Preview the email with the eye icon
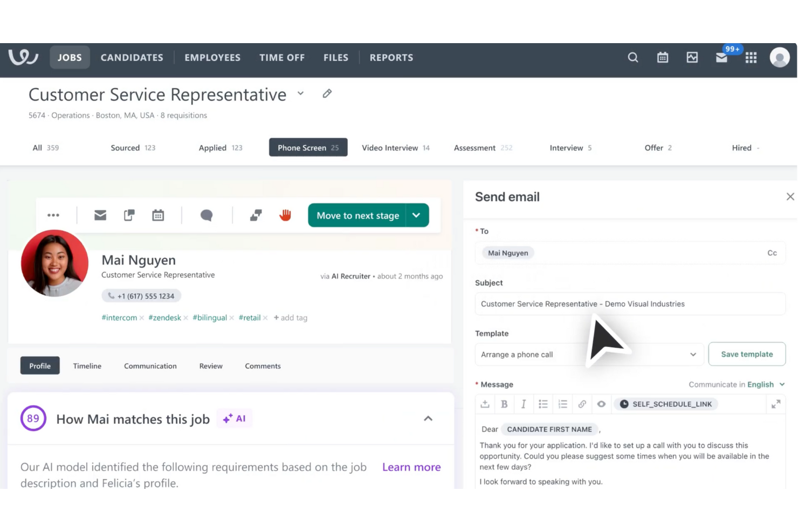The width and height of the screenshot is (798, 532). click(601, 404)
